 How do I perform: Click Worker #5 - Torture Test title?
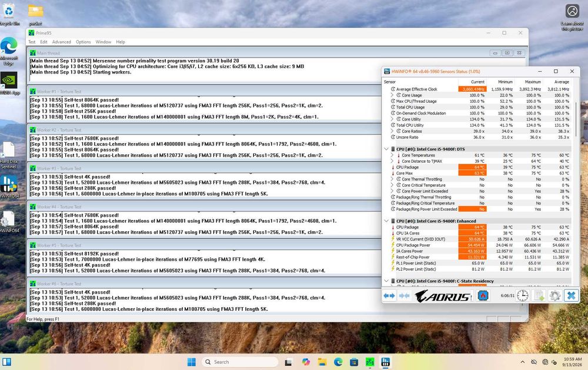(59, 245)
